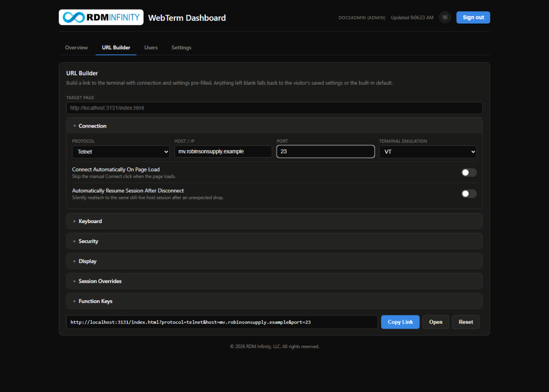The width and height of the screenshot is (549, 392).
Task: Click the copyright RDM Infinity footer text
Action: click(x=274, y=346)
